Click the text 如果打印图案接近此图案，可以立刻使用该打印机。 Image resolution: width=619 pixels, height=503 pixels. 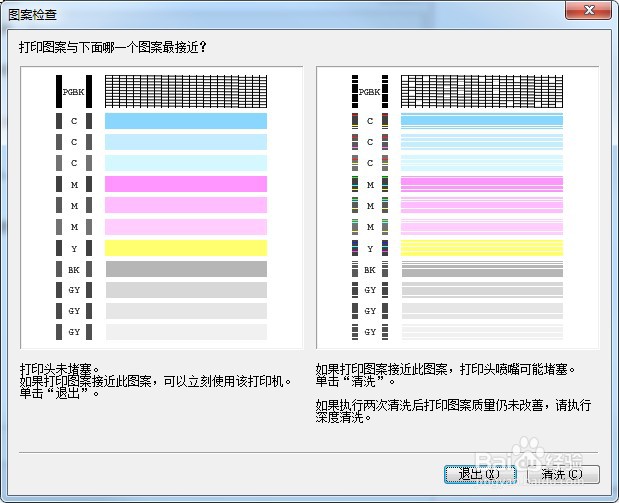(156, 381)
